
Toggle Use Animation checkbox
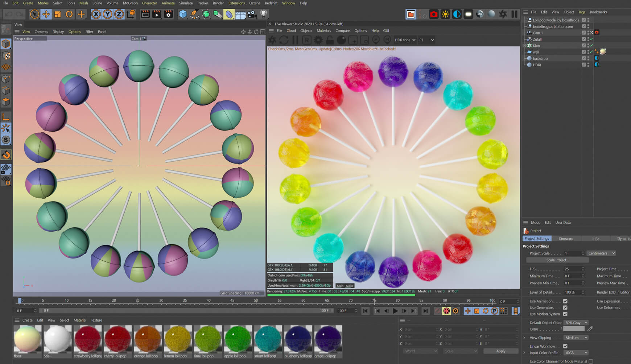click(x=565, y=301)
